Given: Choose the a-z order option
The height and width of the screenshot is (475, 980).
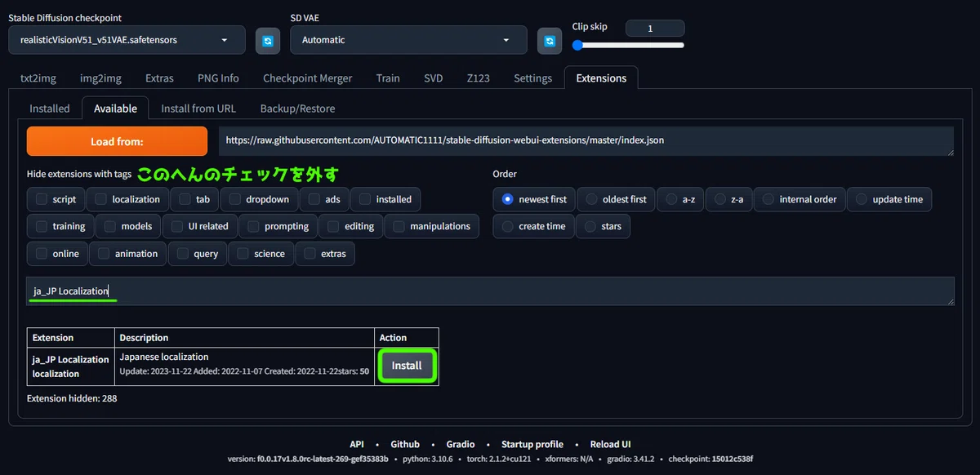Looking at the screenshot, I should (x=671, y=199).
